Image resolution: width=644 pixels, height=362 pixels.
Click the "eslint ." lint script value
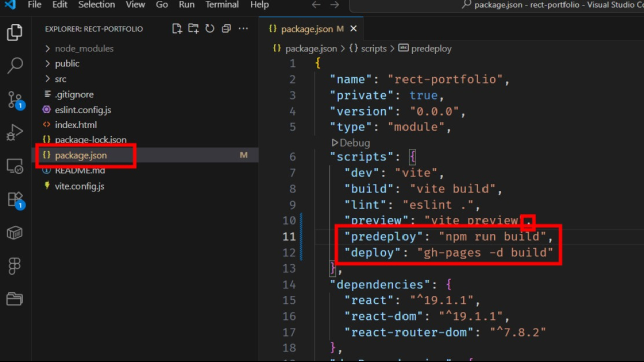pos(438,205)
